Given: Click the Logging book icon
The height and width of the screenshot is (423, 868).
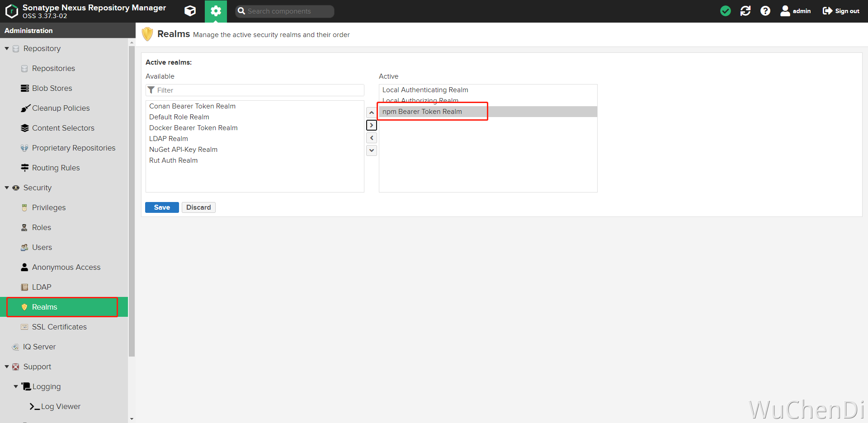Looking at the screenshot, I should tap(26, 386).
